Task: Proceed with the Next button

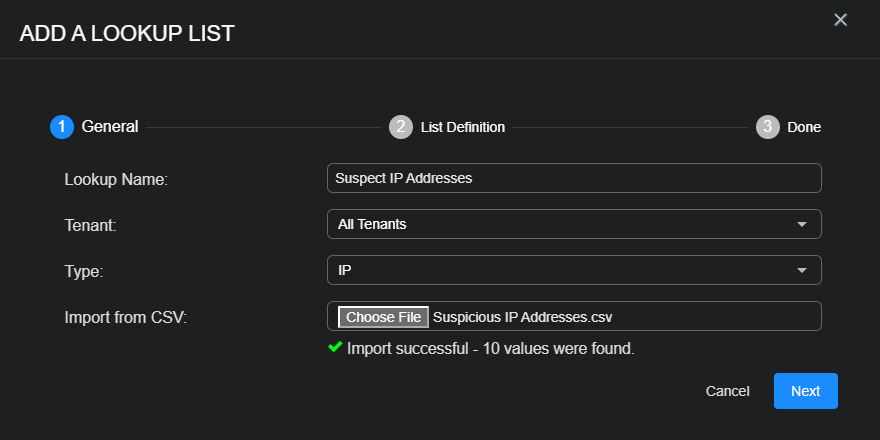Action: [x=805, y=391]
